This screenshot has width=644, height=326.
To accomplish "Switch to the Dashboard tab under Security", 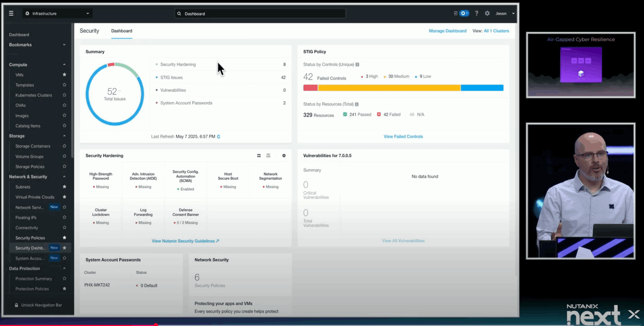I will 121,31.
